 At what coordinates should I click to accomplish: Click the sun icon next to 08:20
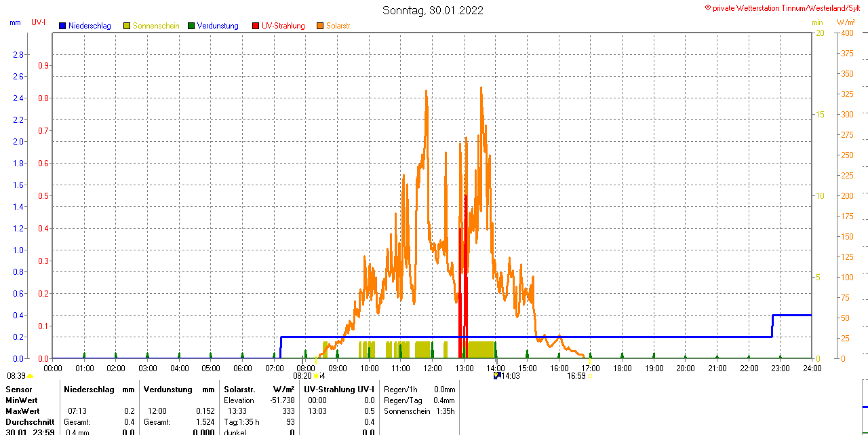click(316, 375)
